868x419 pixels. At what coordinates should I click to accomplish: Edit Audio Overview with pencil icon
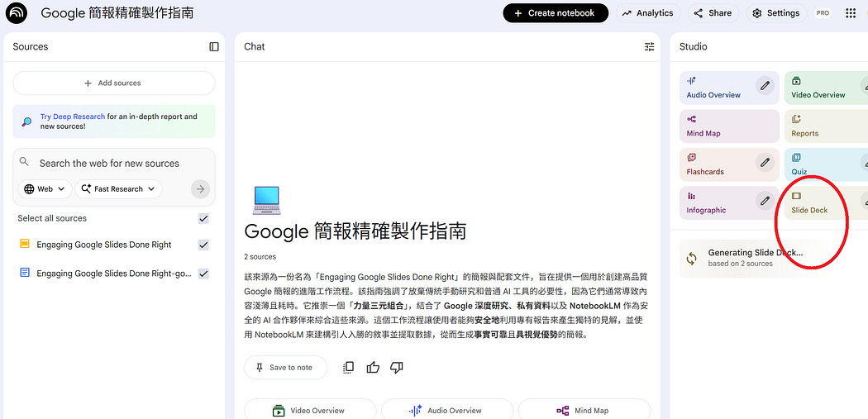765,85
